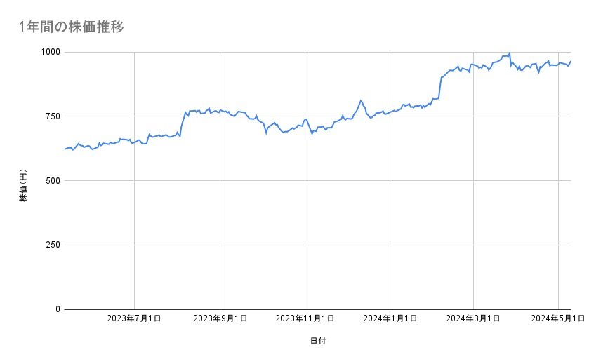Click the 250 y-axis label
Viewport: 589px width, 364px height.
tap(53, 245)
